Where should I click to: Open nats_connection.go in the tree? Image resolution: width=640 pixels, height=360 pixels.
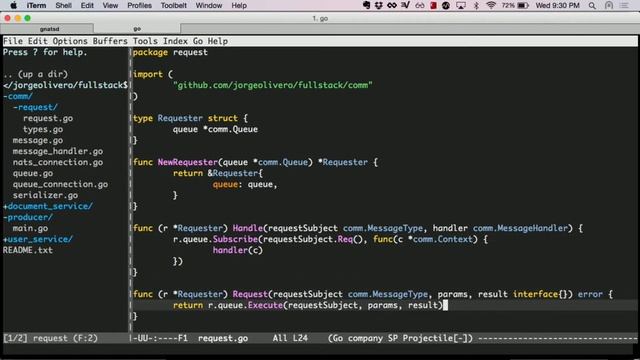pyautogui.click(x=58, y=162)
